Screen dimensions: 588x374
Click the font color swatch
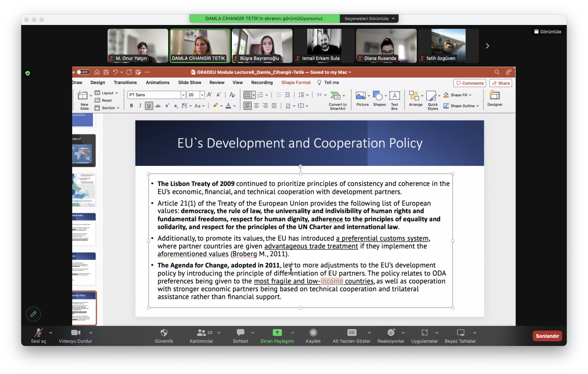(x=228, y=106)
